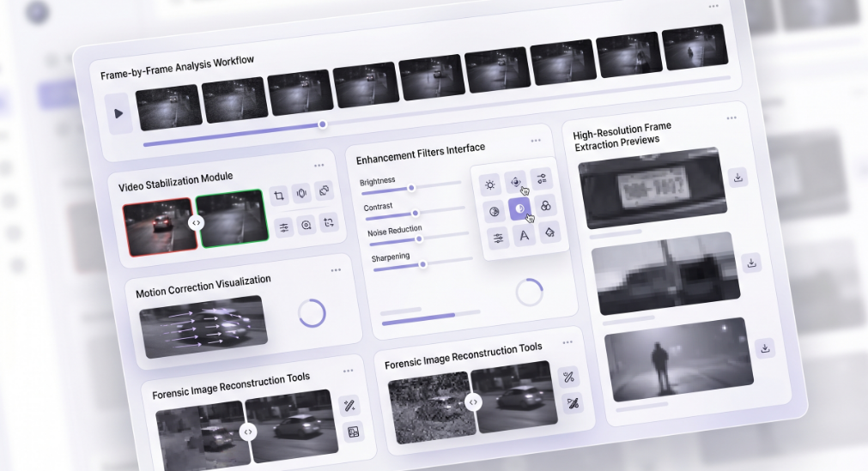The height and width of the screenshot is (471, 868).
Task: Click the Frame-by-Frame Analysis Workflow heading
Action: click(177, 68)
